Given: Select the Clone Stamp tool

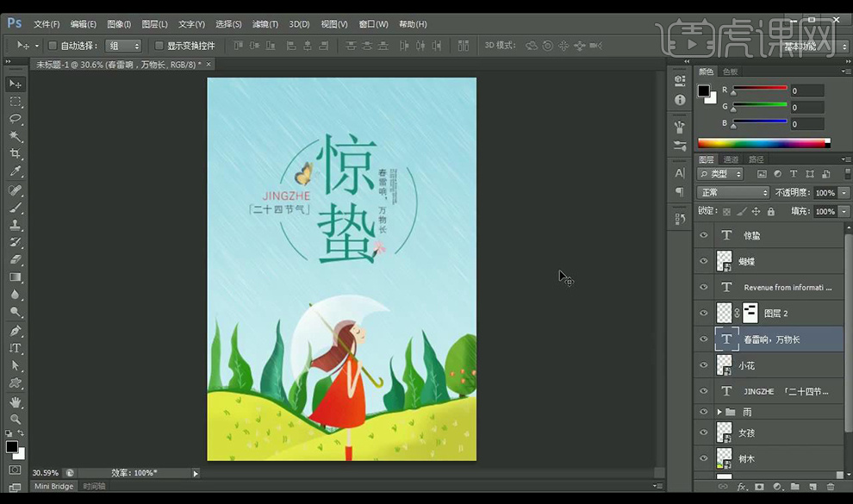Looking at the screenshot, I should click(16, 225).
